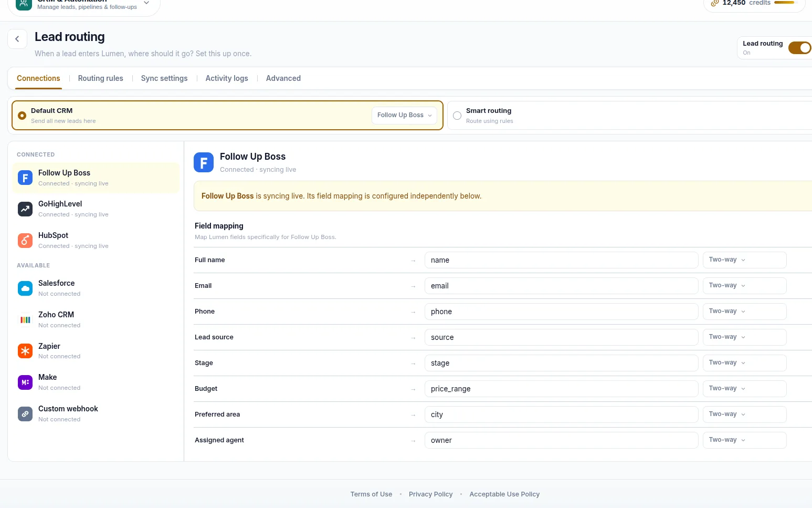
Task: Open the Follow Up Boss default CRM dropdown
Action: [x=404, y=116]
